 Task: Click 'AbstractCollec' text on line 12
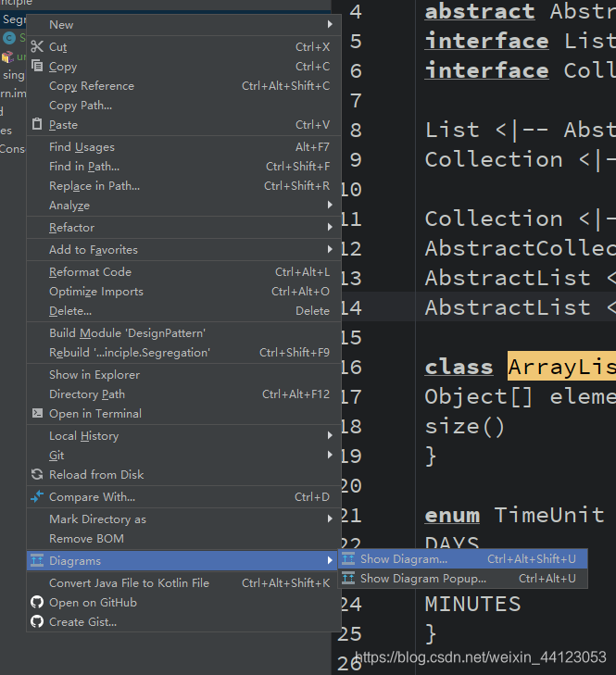tap(521, 248)
